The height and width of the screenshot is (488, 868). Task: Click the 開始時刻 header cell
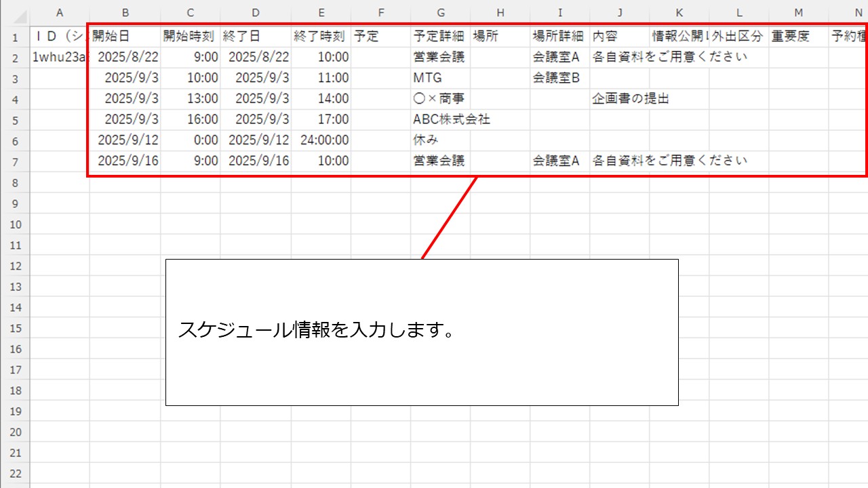click(x=191, y=37)
